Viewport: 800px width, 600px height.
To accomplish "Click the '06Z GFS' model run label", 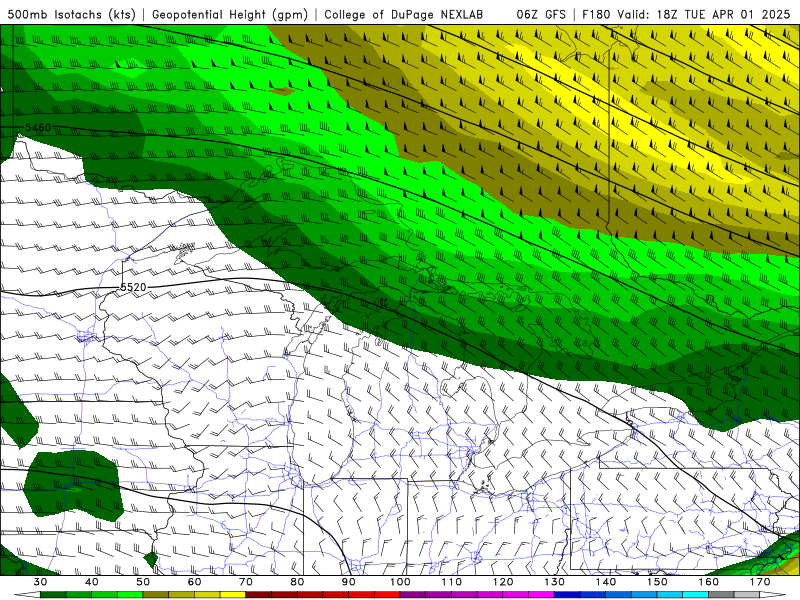I will coord(541,14).
